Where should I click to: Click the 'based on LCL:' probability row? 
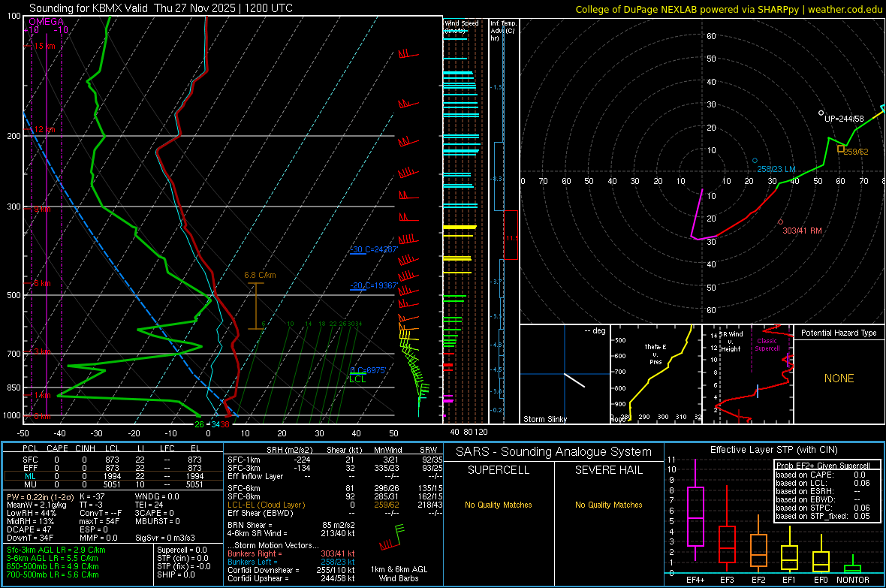823,483
